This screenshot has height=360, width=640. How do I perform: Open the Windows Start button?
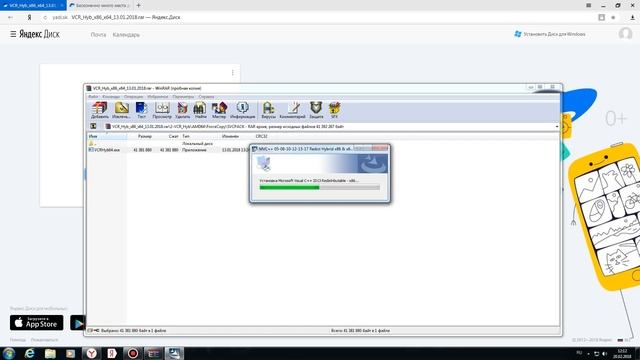(x=9, y=353)
